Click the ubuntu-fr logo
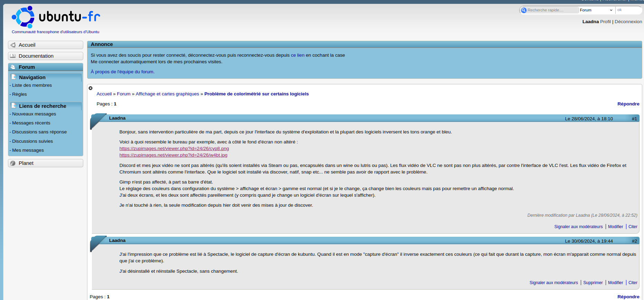 pos(56,17)
